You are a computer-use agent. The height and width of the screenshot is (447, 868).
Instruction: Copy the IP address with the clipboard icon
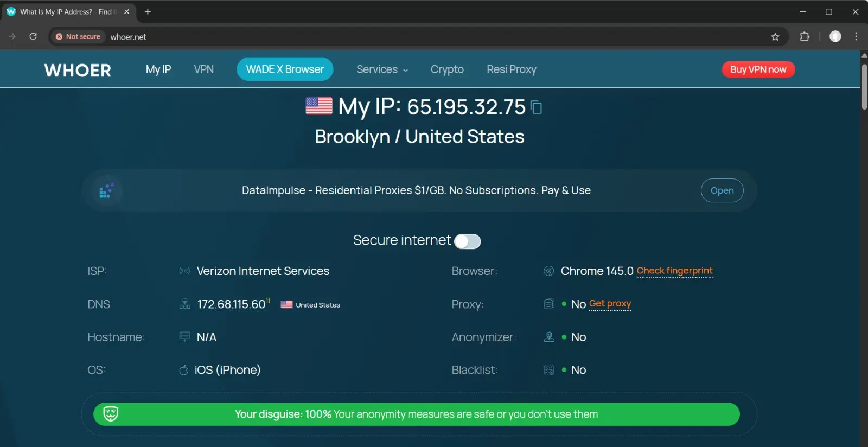tap(537, 107)
